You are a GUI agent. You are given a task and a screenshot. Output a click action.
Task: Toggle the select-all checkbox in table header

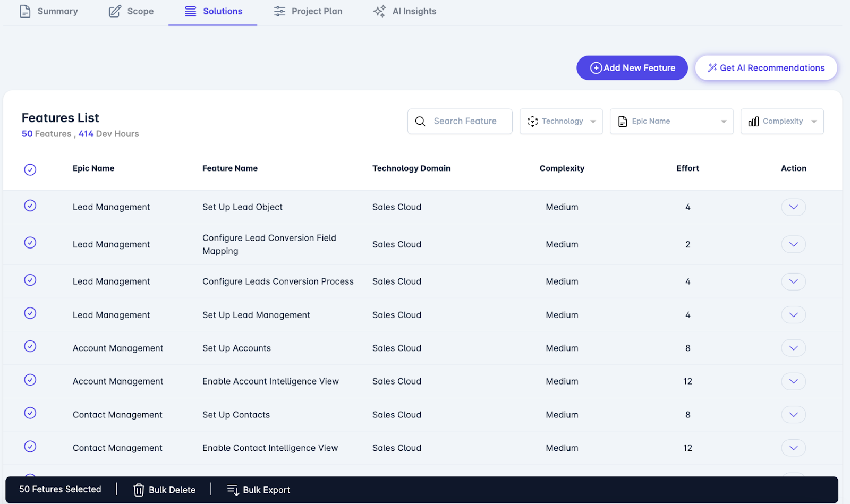point(30,169)
